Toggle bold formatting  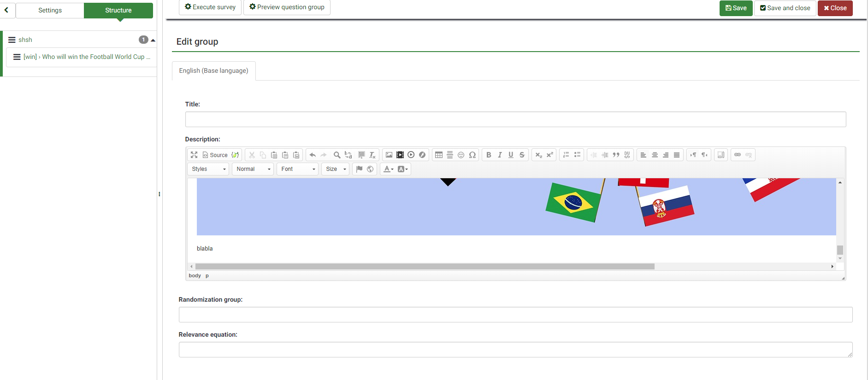point(489,155)
